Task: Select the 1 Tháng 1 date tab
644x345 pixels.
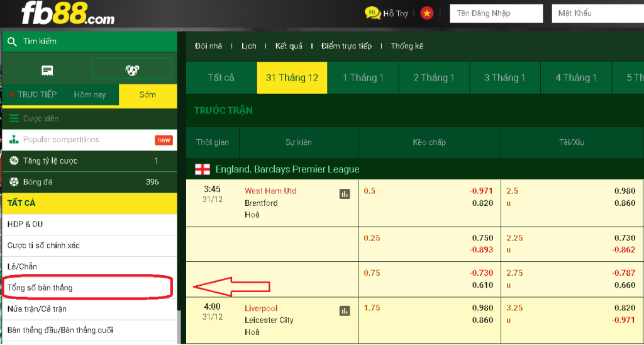Action: coord(363,77)
